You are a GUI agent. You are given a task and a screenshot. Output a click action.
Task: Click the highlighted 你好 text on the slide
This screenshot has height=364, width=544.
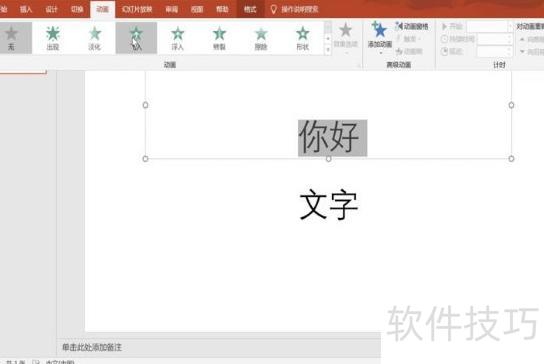pyautogui.click(x=332, y=138)
